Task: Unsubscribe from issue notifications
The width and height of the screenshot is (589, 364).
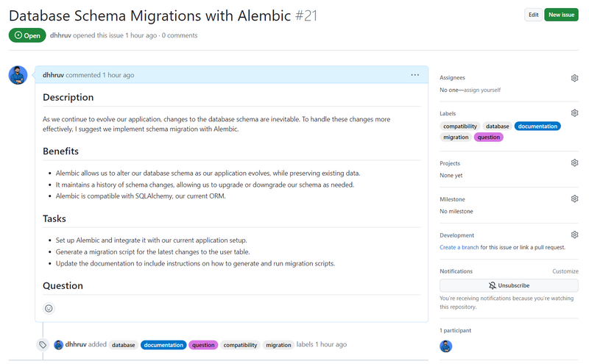Action: tap(509, 285)
